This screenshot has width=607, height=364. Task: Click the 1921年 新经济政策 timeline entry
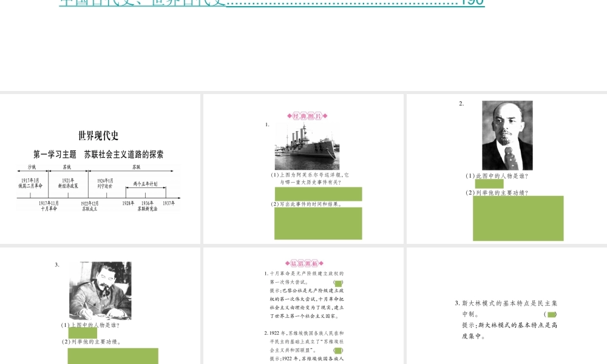click(68, 183)
